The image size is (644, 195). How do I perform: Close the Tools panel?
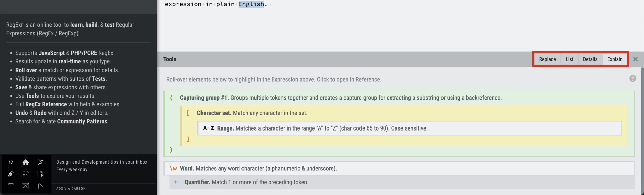coord(635,59)
